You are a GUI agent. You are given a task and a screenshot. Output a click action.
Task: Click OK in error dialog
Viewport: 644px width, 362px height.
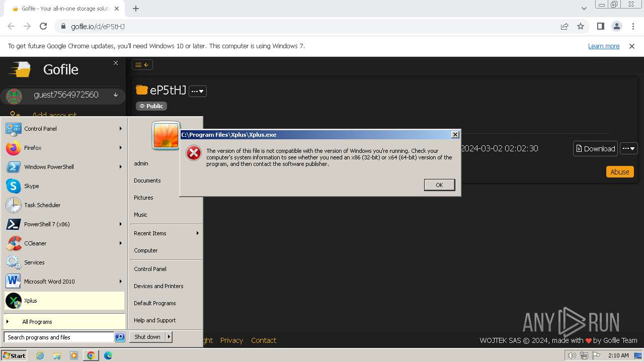point(439,185)
